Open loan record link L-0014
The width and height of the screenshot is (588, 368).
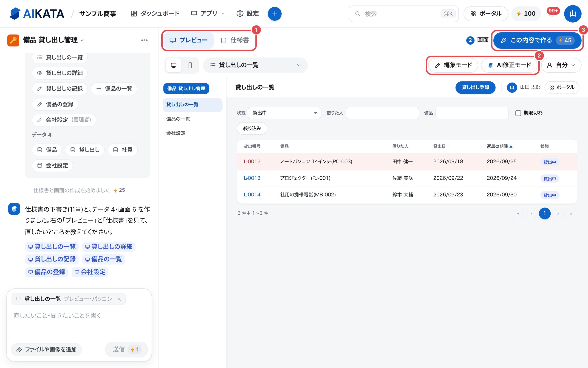[252, 195]
